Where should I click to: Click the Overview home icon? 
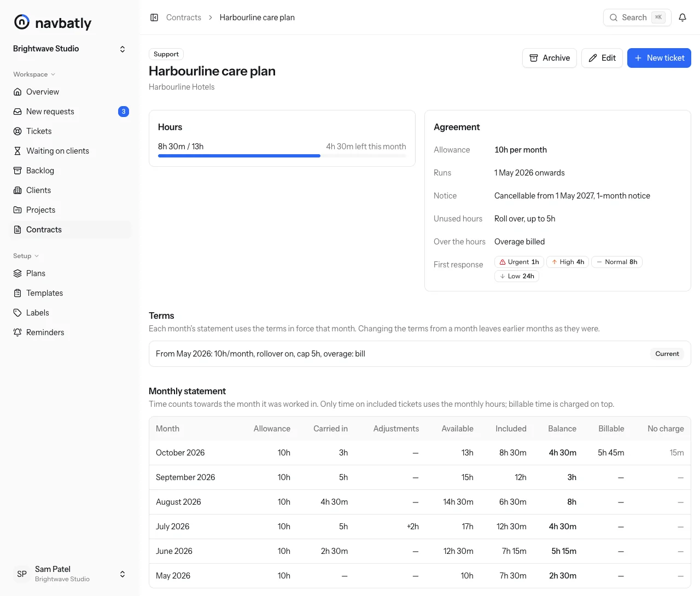pyautogui.click(x=17, y=92)
